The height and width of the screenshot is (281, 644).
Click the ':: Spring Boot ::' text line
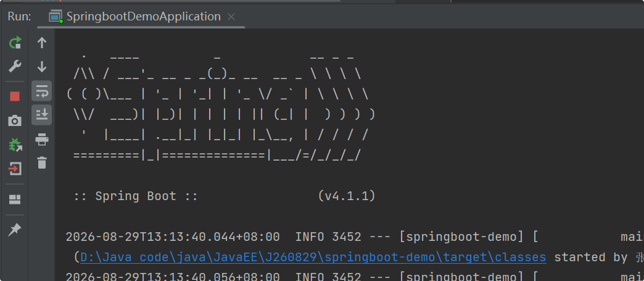point(136,196)
